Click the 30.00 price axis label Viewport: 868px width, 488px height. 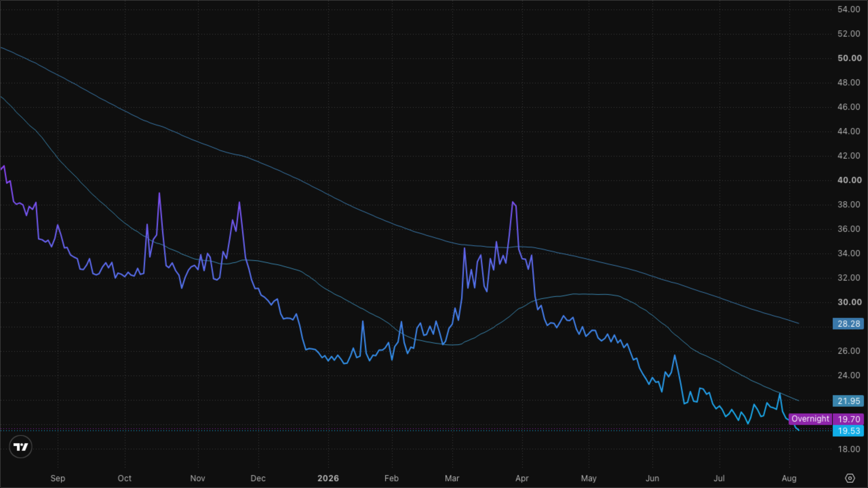849,302
